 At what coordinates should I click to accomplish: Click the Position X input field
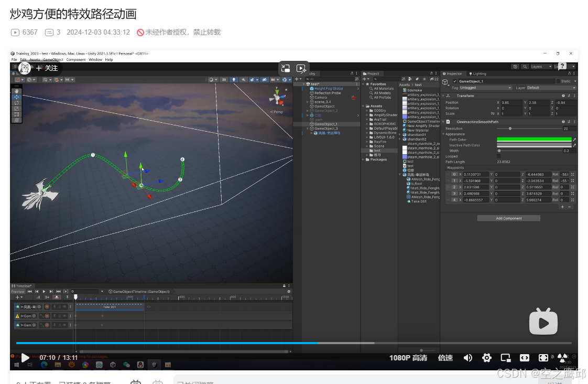tap(511, 102)
